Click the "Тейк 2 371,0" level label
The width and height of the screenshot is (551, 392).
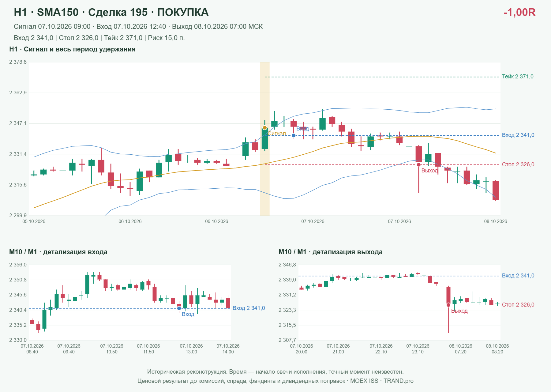coord(518,77)
